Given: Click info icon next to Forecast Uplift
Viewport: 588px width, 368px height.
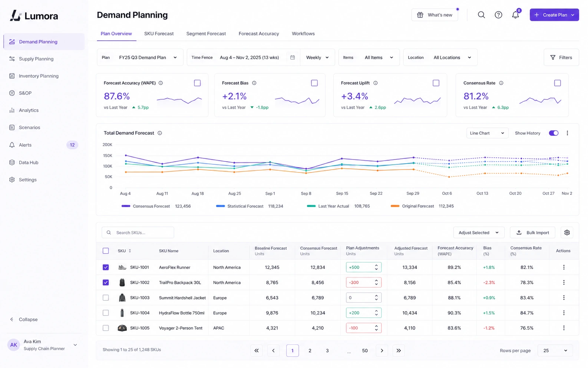Looking at the screenshot, I should (x=375, y=83).
